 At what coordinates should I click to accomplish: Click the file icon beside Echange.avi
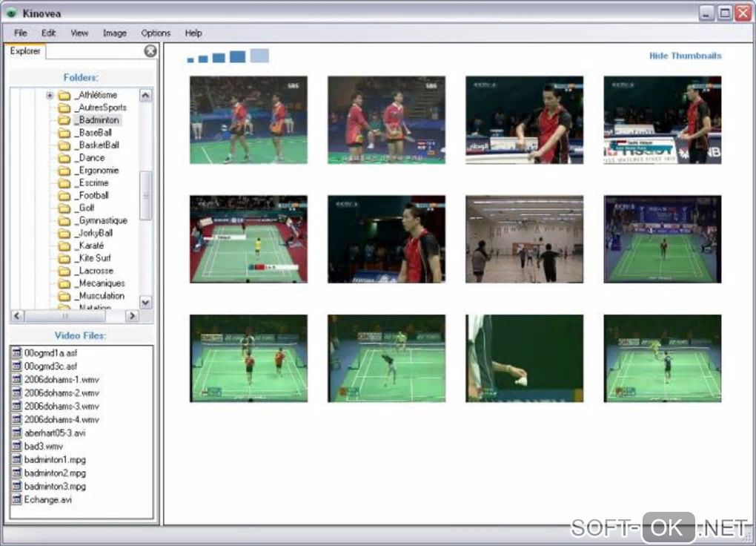point(17,500)
